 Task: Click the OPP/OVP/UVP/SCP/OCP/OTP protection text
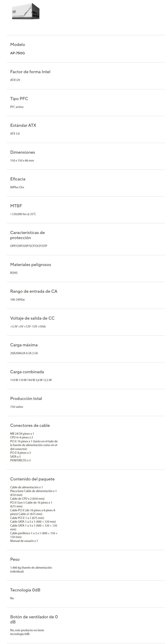coord(29,246)
